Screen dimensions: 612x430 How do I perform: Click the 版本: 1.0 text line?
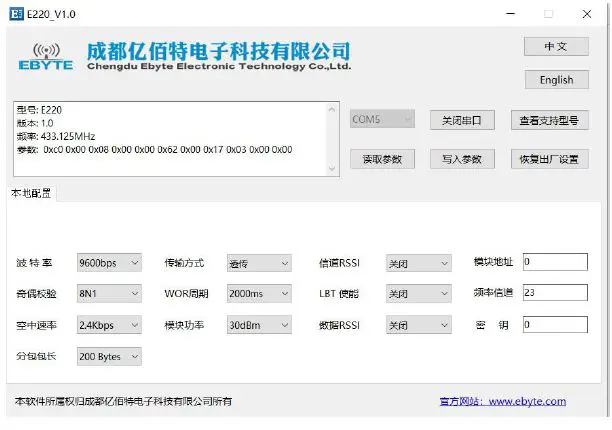35,123
